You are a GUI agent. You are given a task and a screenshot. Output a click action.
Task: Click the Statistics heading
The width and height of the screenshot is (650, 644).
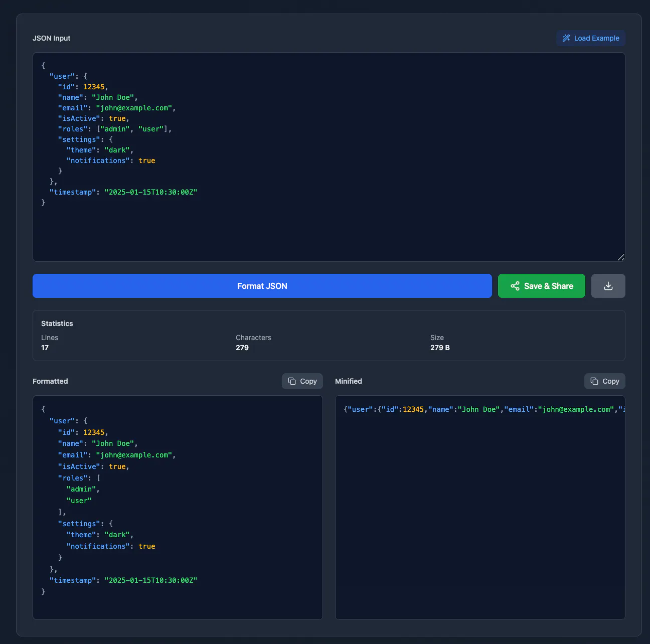point(57,324)
